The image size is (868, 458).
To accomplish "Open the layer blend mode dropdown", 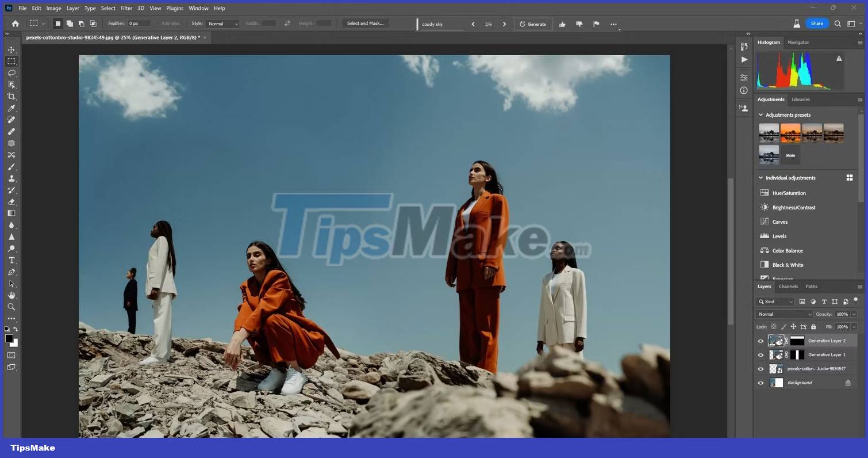I will click(x=783, y=314).
